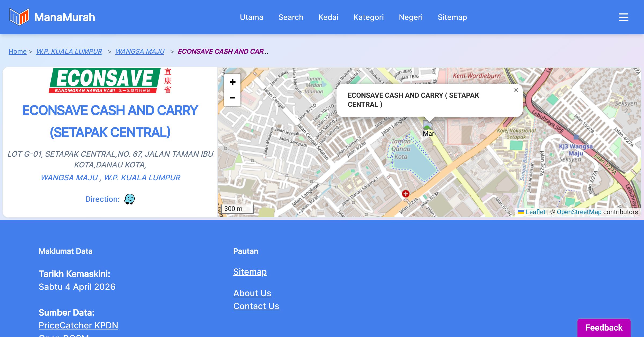Open Waze direction icon
644x337 pixels.
[129, 199]
